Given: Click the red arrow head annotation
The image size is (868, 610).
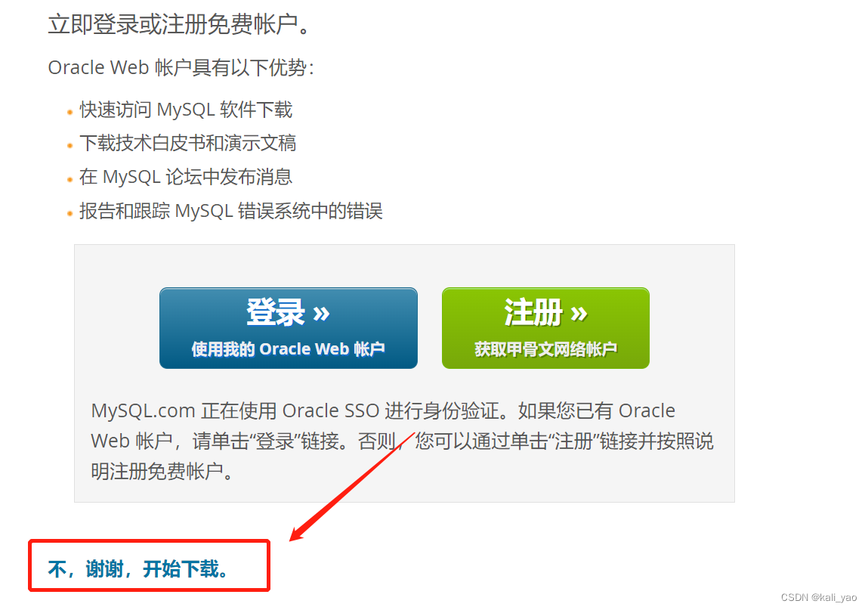Looking at the screenshot, I should pyautogui.click(x=299, y=532).
